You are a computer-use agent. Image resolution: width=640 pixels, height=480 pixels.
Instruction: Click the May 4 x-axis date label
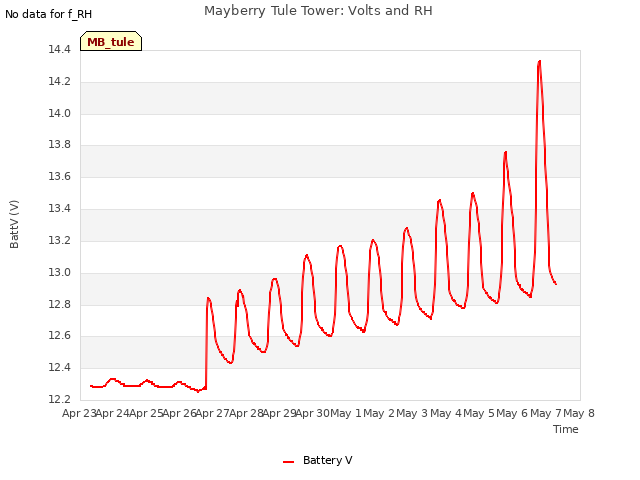pyautogui.click(x=446, y=414)
